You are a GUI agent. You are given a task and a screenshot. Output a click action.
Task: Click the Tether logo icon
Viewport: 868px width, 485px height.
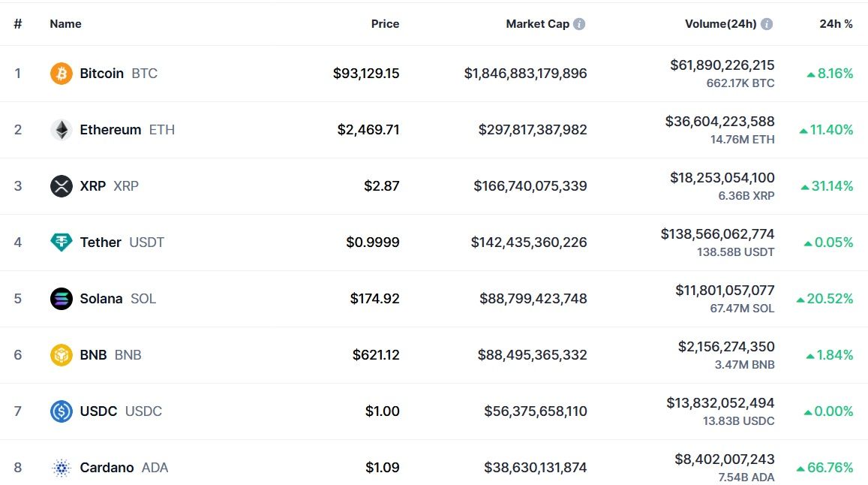click(x=61, y=242)
